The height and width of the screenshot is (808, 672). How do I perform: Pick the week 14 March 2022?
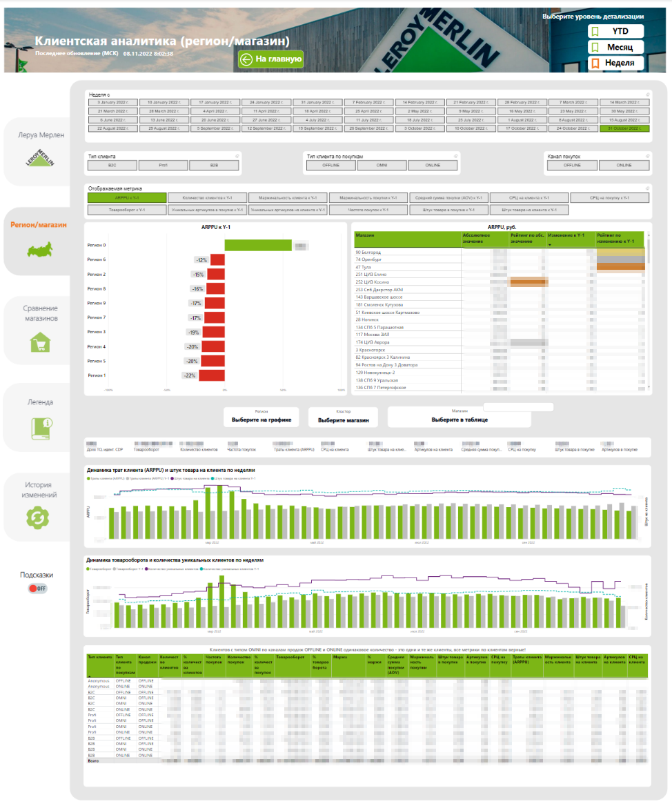coord(624,103)
